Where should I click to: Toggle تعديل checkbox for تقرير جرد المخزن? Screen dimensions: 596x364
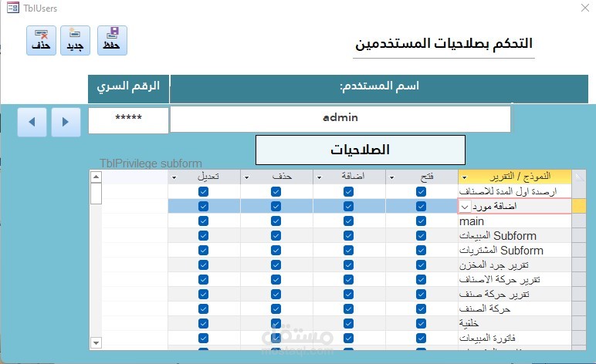203,265
